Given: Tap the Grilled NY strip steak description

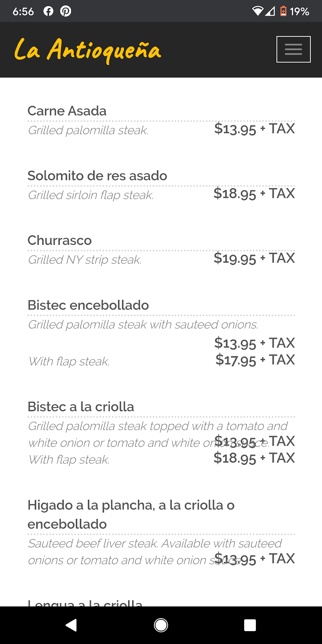Looking at the screenshot, I should [x=85, y=260].
